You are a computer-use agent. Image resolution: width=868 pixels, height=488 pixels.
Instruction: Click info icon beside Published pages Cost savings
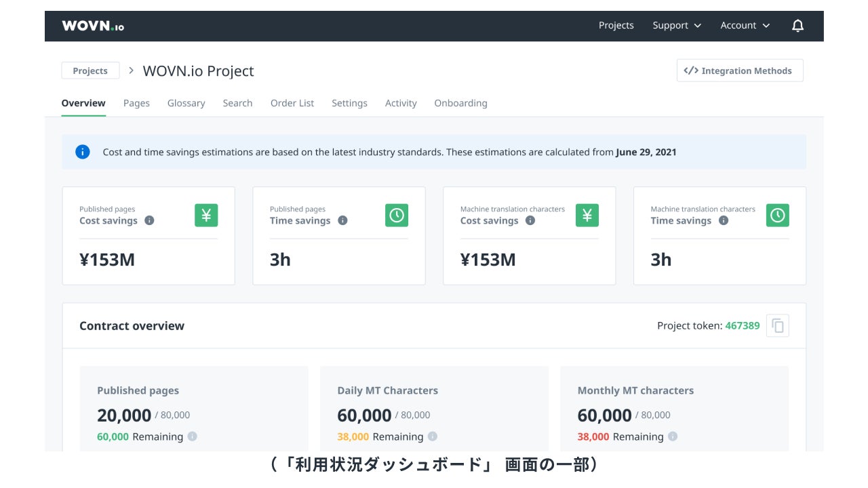point(150,220)
